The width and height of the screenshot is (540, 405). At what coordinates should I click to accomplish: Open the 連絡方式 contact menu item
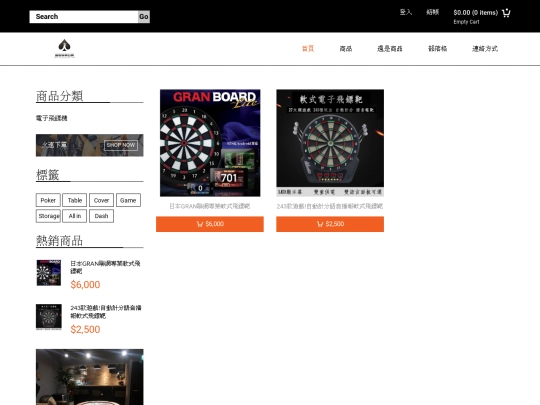click(x=485, y=49)
